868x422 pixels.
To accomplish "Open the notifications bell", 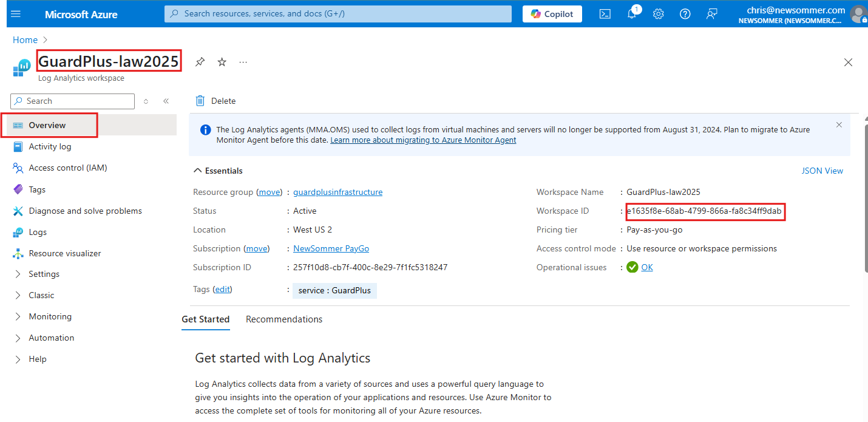I will [x=631, y=14].
